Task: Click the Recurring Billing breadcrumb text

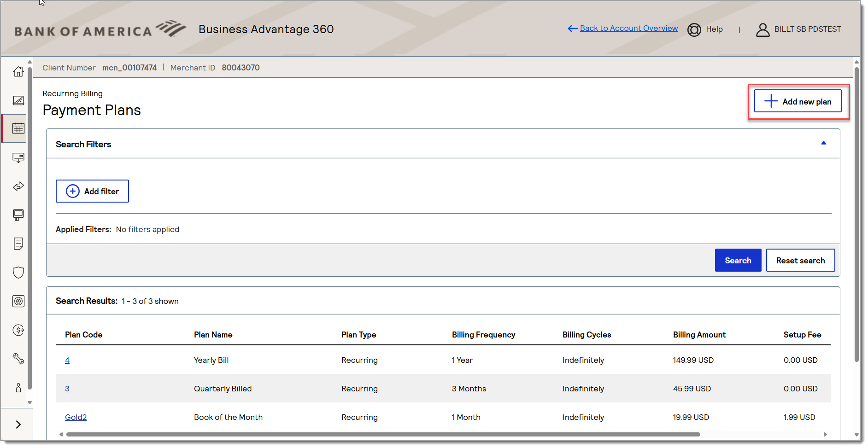Action: pos(73,94)
